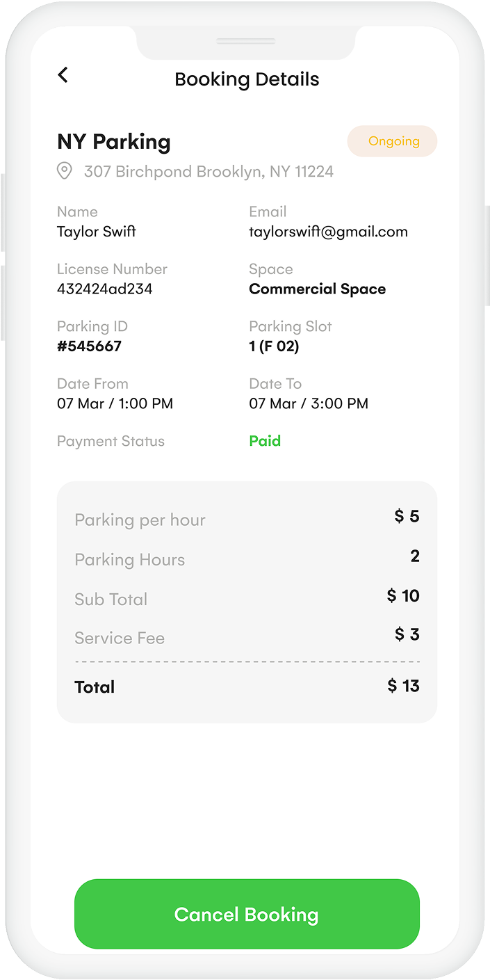Tap the Date From 1:00 PM value
This screenshot has height=980, width=490.
115,403
